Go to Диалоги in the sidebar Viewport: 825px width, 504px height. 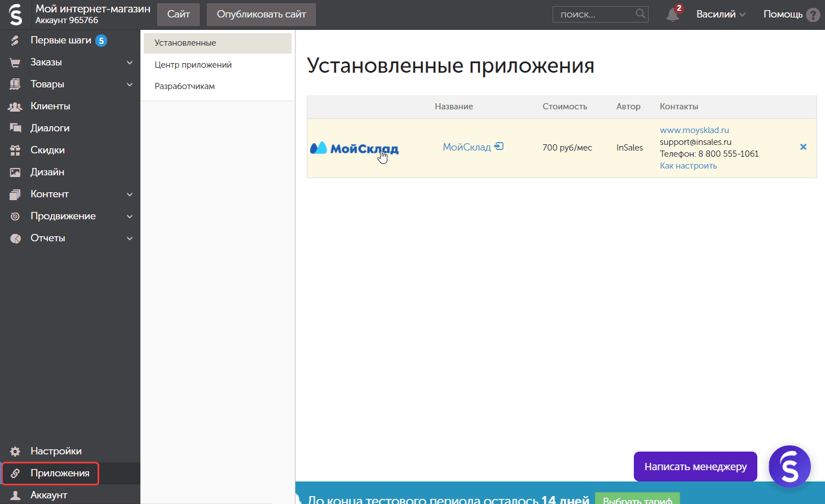[x=50, y=128]
